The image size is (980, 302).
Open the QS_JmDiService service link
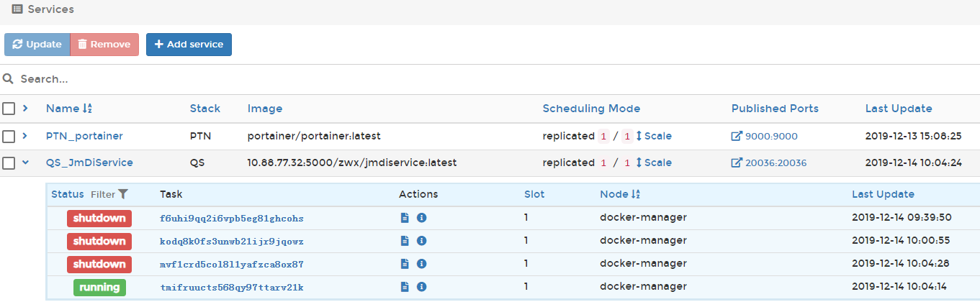(x=89, y=163)
